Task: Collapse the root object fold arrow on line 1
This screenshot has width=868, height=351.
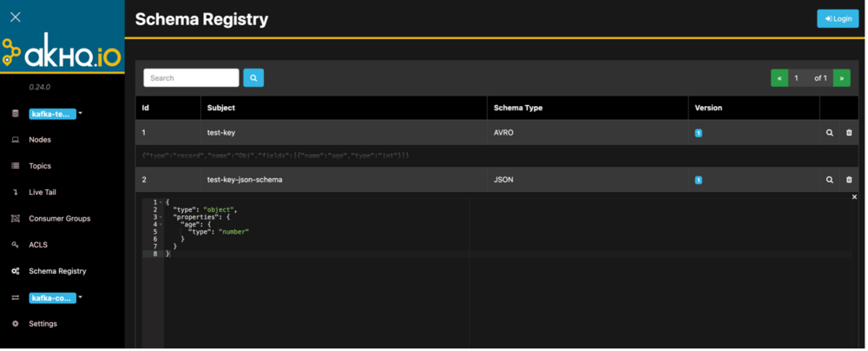Action: coord(161,202)
